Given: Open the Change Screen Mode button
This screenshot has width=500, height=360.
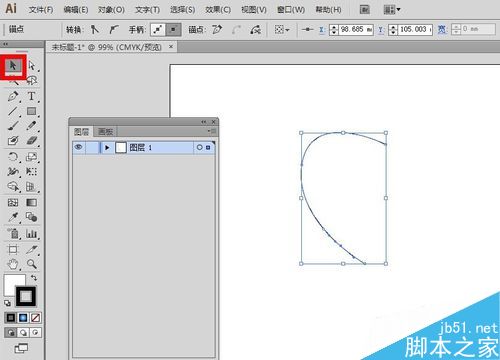Looking at the screenshot, I should click(21, 348).
